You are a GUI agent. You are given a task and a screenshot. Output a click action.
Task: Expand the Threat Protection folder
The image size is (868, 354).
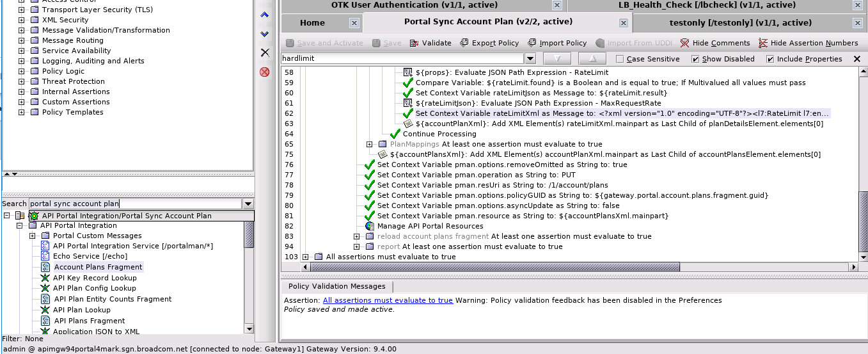pos(21,82)
